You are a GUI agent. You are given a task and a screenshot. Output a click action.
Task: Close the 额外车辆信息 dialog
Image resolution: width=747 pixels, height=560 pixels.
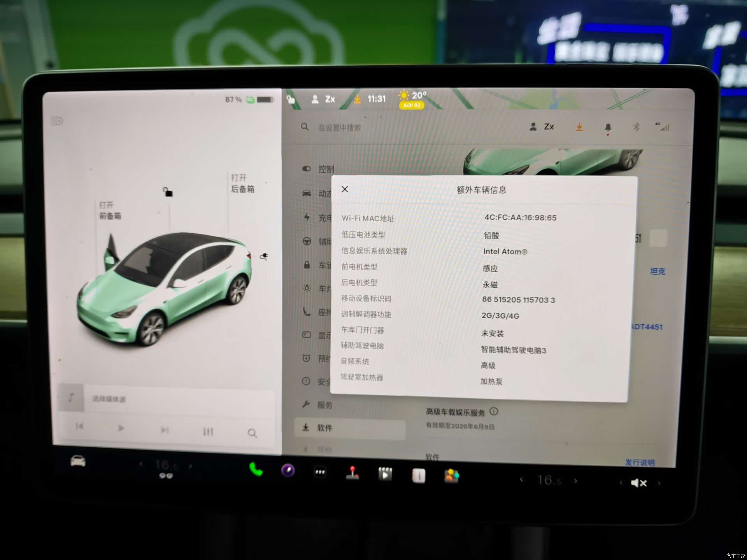pos(345,189)
